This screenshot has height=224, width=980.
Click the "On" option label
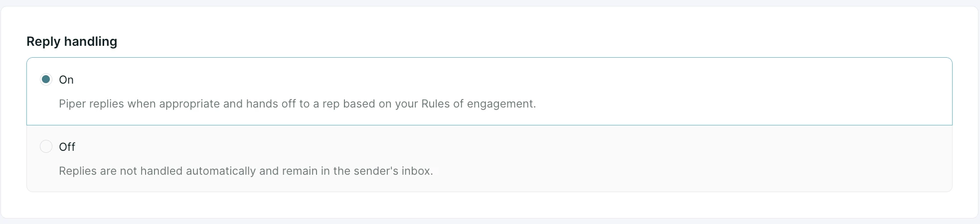(66, 80)
